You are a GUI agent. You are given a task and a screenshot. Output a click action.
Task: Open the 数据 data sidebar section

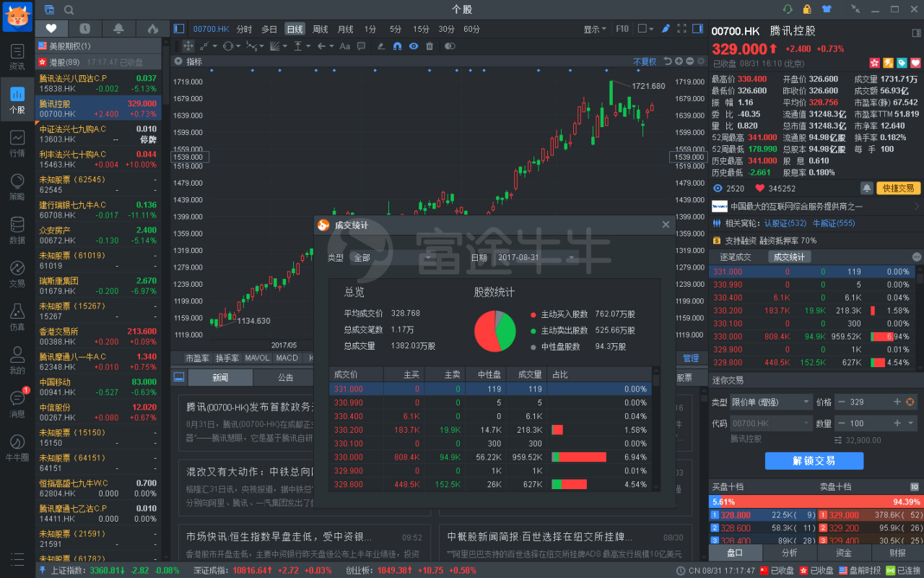click(x=17, y=229)
